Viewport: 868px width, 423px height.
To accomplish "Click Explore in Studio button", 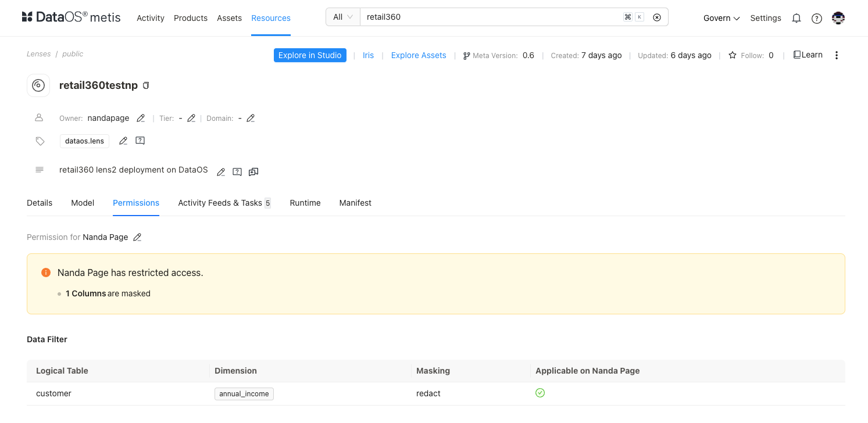I will click(310, 55).
